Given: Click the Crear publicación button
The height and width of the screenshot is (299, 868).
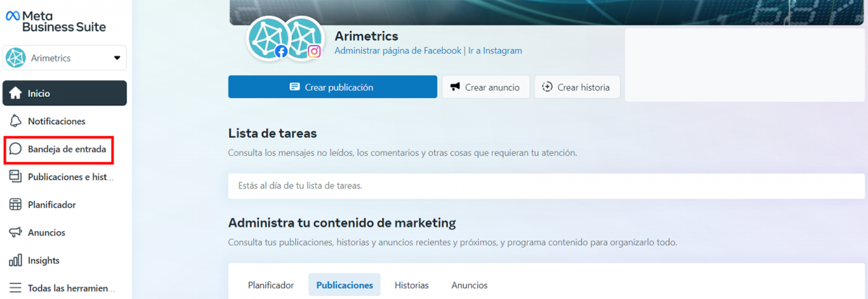Looking at the screenshot, I should click(333, 87).
